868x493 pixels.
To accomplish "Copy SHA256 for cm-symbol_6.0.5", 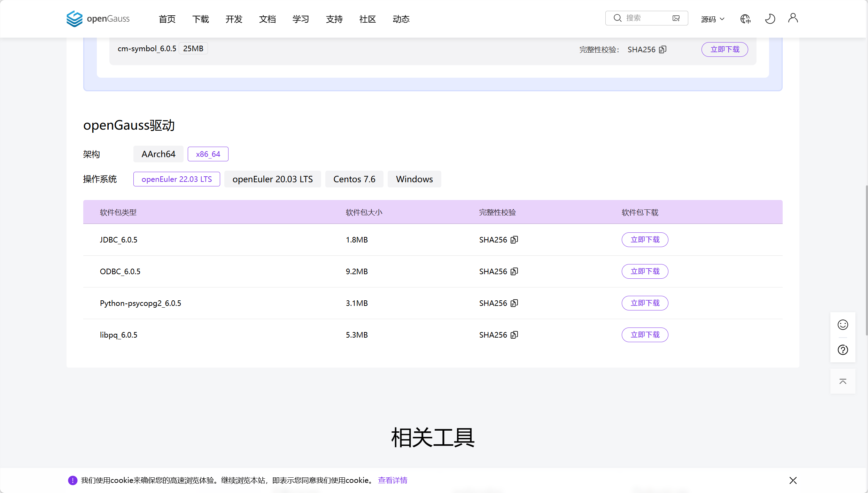I will coord(663,49).
